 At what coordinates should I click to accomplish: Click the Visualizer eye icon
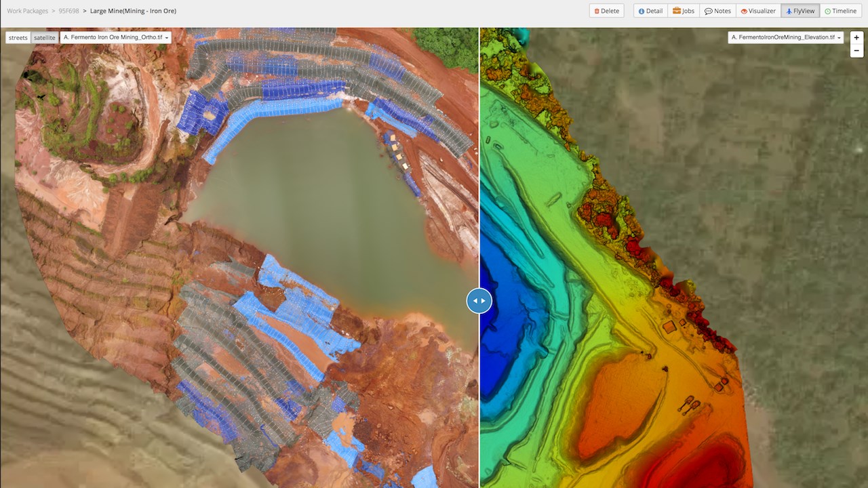[x=744, y=11]
